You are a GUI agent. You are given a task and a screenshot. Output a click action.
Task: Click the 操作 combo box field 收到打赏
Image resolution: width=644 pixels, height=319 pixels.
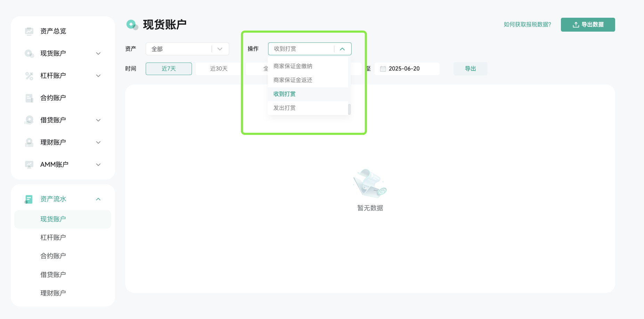pos(309,49)
